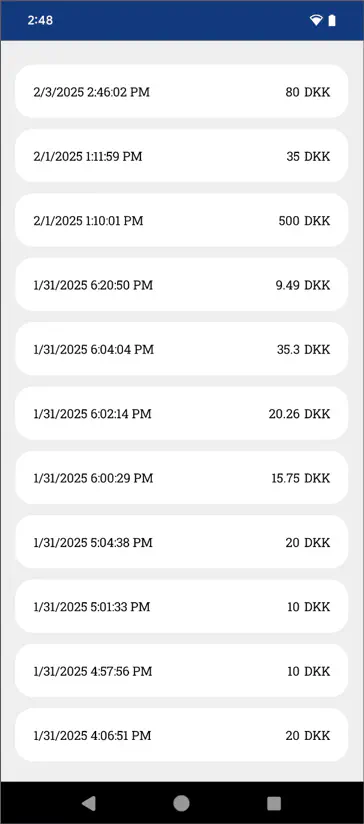The width and height of the screenshot is (364, 824).
Task: Tap the 2:48 clock in status bar
Action: click(x=40, y=20)
